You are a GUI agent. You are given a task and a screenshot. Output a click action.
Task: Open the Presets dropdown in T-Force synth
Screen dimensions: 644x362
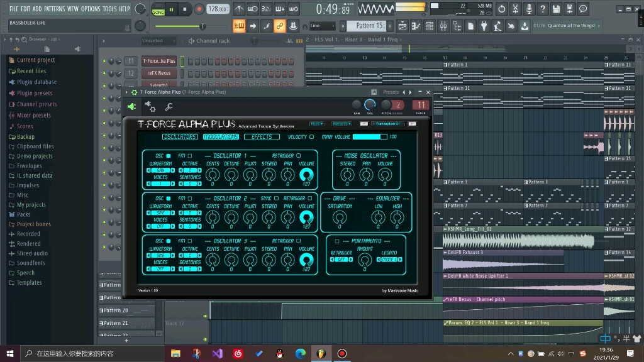pyautogui.click(x=341, y=124)
